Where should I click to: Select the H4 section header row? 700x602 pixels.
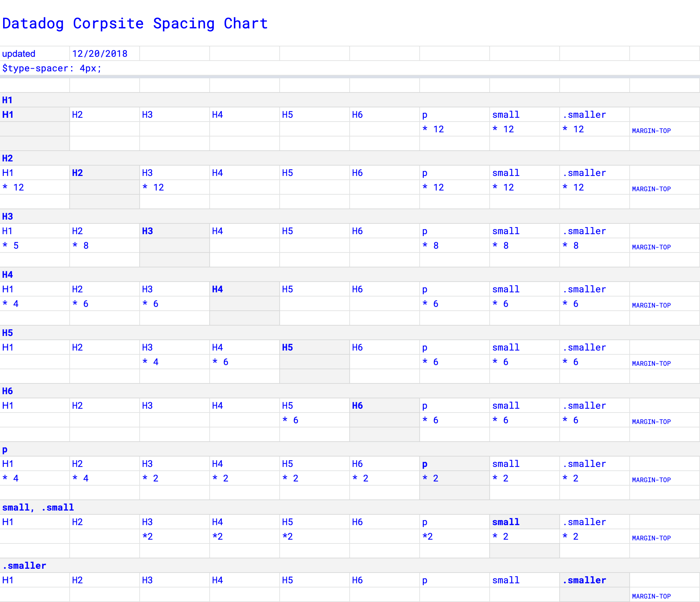350,275
